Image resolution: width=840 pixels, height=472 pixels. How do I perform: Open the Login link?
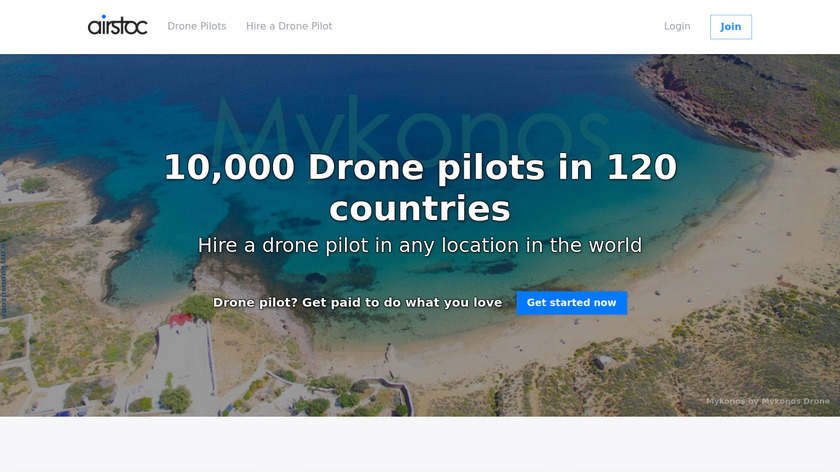[x=677, y=26]
